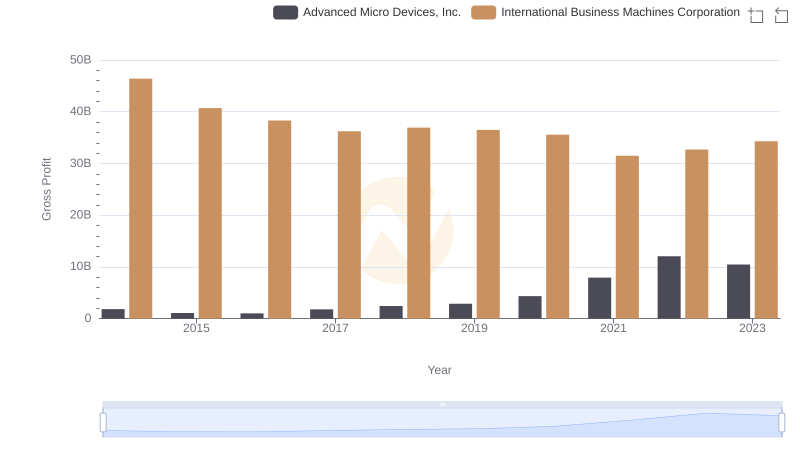Click the Gross Profit axis title
The height and width of the screenshot is (461, 800).
(46, 189)
